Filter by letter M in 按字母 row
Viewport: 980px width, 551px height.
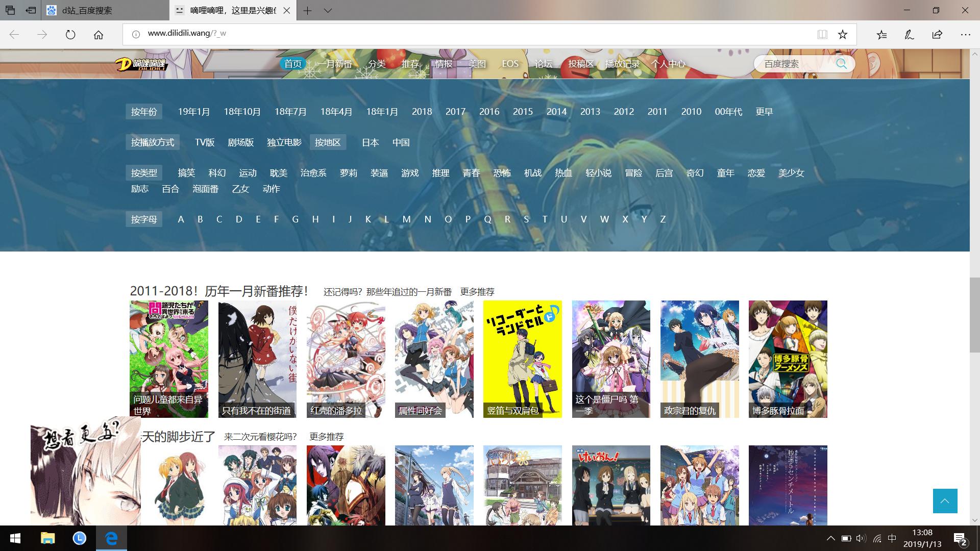point(406,219)
